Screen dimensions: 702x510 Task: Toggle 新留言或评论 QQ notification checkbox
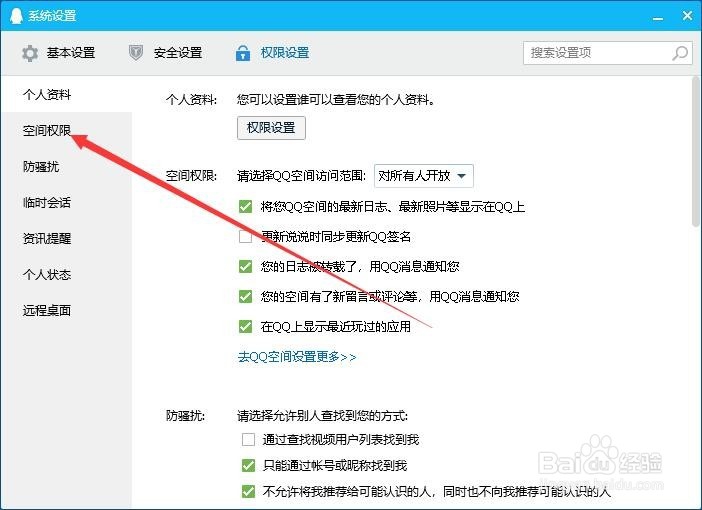tap(245, 296)
